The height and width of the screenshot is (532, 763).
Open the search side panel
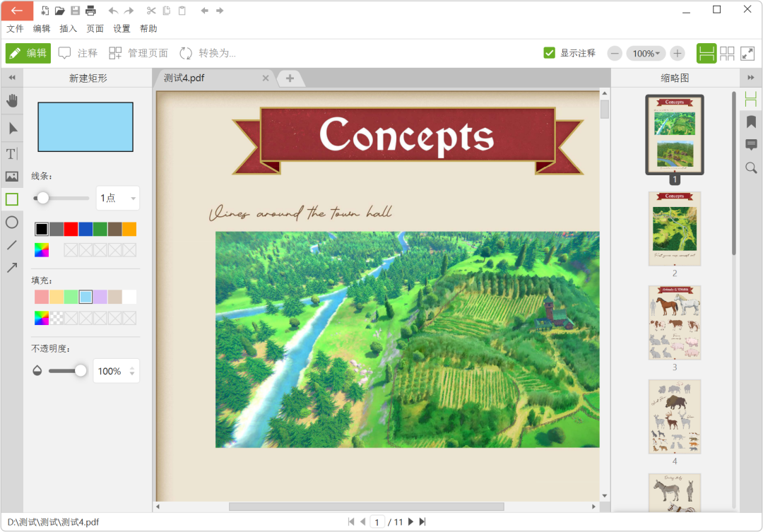click(751, 168)
